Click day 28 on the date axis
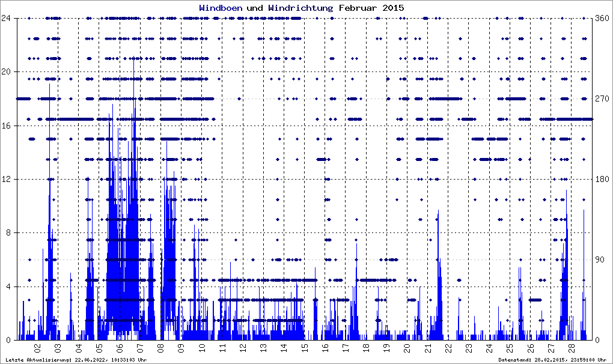This screenshot has width=613, height=364. pos(571,349)
